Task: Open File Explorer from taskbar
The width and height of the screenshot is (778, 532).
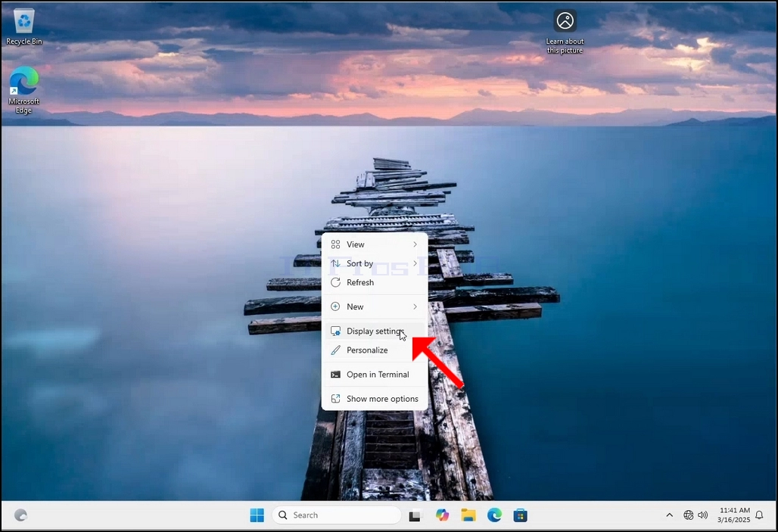Action: pos(468,515)
